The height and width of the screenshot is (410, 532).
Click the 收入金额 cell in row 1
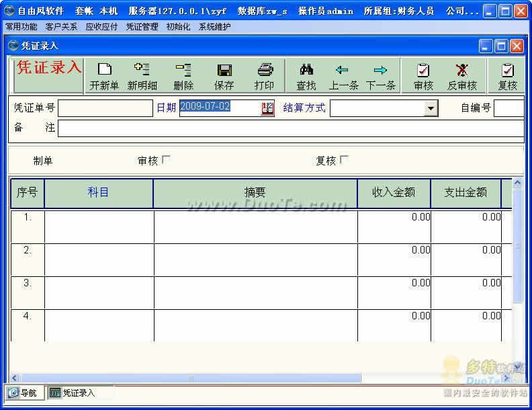394,227
